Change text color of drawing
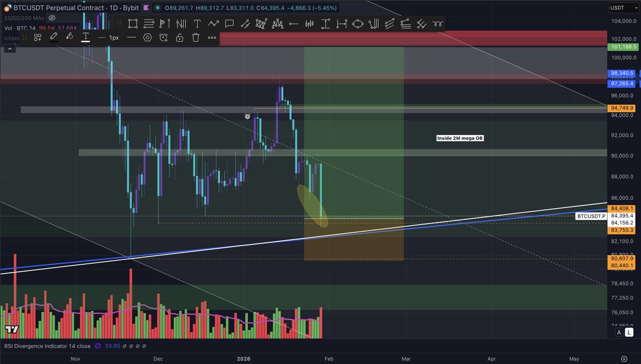The height and width of the screenshot is (364, 641). coord(85,37)
